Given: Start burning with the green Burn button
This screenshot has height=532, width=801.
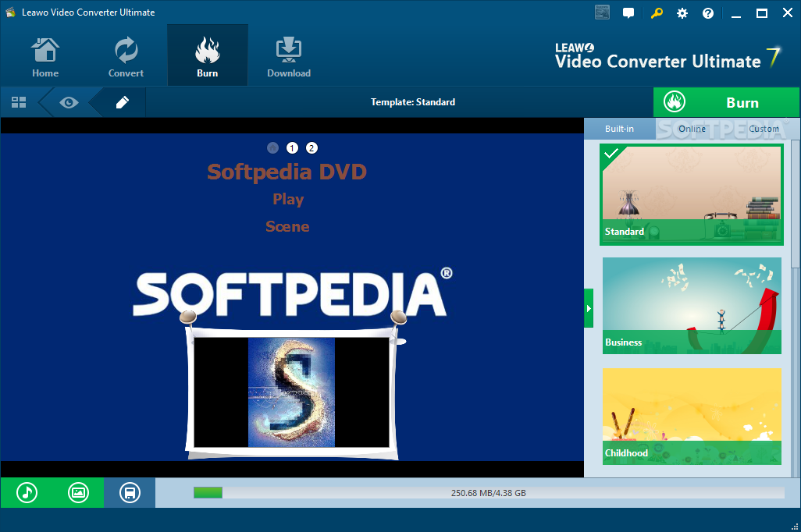Looking at the screenshot, I should click(x=726, y=103).
